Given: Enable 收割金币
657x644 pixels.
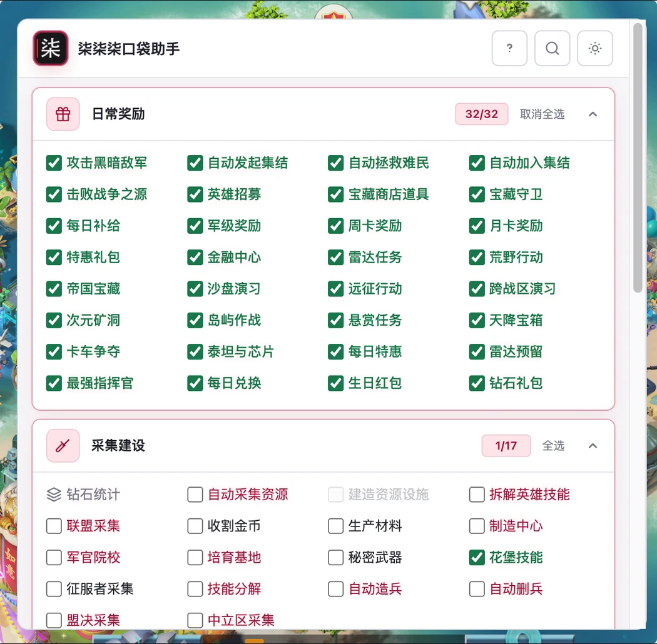Looking at the screenshot, I should click(195, 526).
